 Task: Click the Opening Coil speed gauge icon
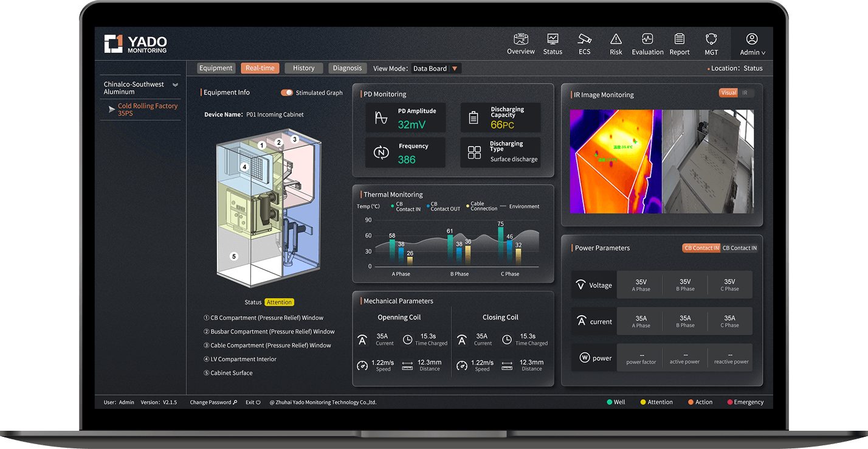(362, 366)
